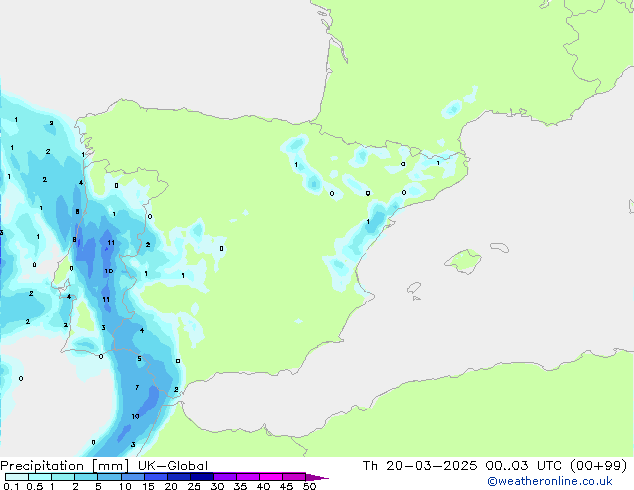Click the legend label '50'
The image size is (634, 490).
tap(309, 486)
